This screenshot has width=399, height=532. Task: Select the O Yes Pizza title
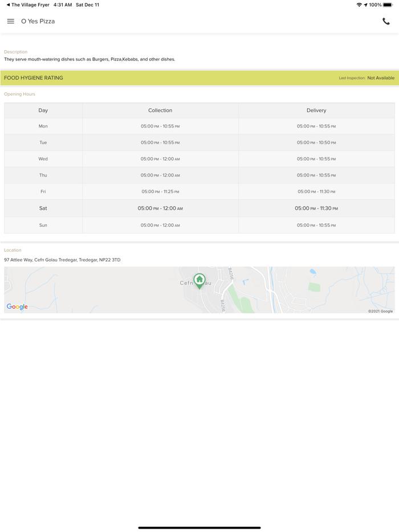pyautogui.click(x=38, y=21)
